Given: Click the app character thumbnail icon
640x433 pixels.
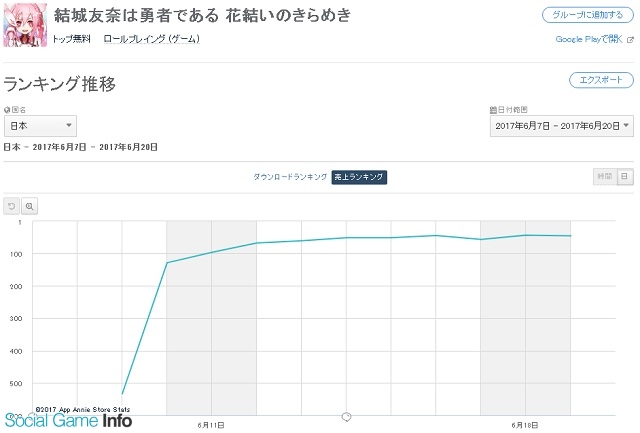Looking at the screenshot, I should [25, 24].
